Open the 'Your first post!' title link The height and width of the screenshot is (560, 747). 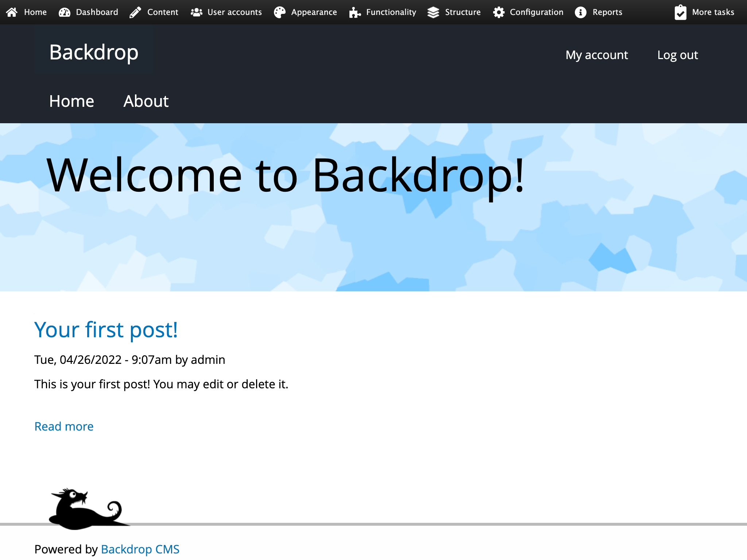pos(106,330)
